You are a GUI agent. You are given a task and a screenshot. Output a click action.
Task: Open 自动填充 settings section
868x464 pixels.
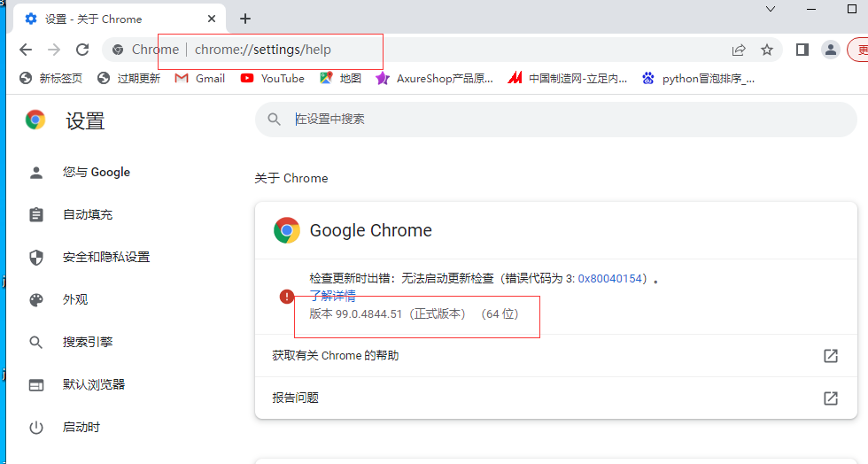[x=88, y=214]
